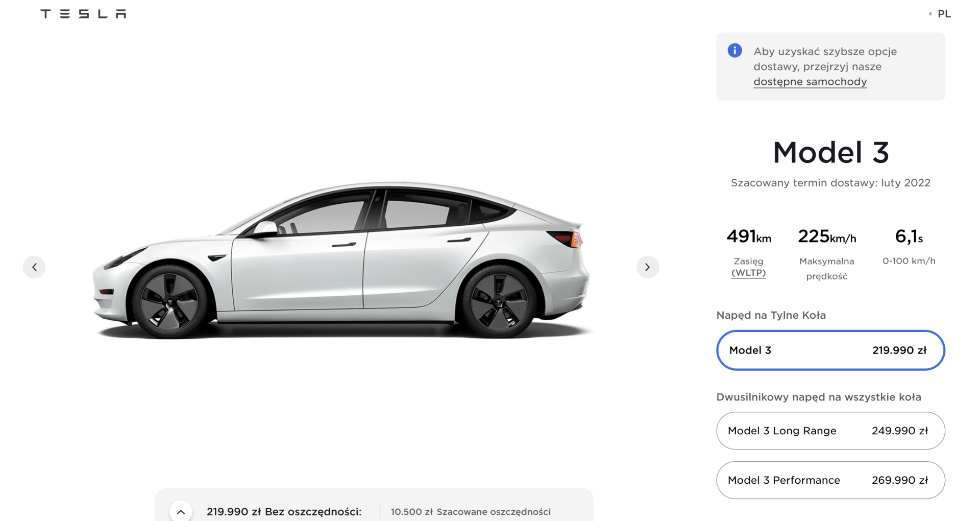Open the PL language selector
Image resolution: width=980 pixels, height=521 pixels.
pos(944,14)
